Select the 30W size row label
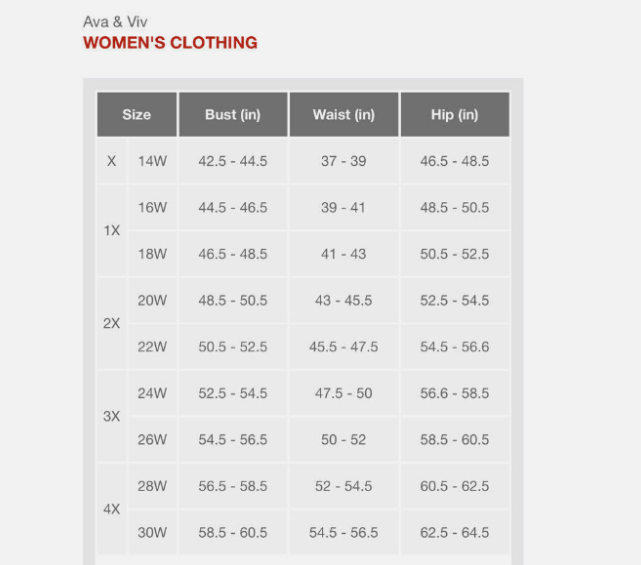 pos(152,532)
